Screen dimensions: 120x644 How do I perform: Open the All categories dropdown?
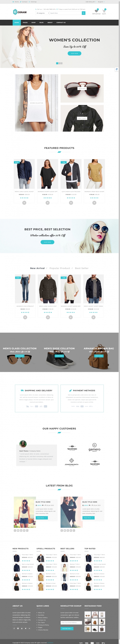pos(42,13)
